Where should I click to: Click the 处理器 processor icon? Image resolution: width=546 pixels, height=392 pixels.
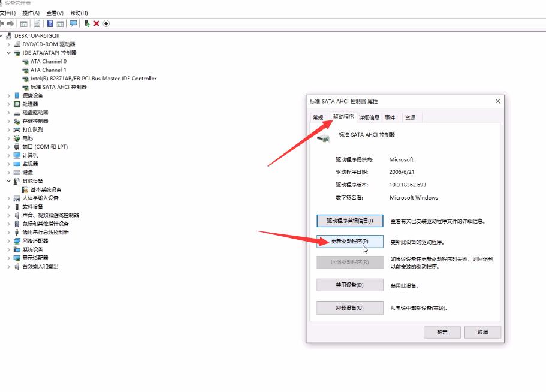17,104
